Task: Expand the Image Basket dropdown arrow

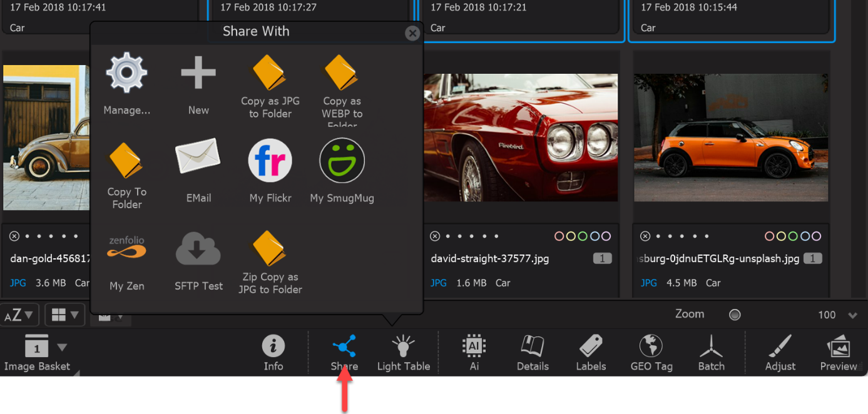Action: pyautogui.click(x=62, y=347)
